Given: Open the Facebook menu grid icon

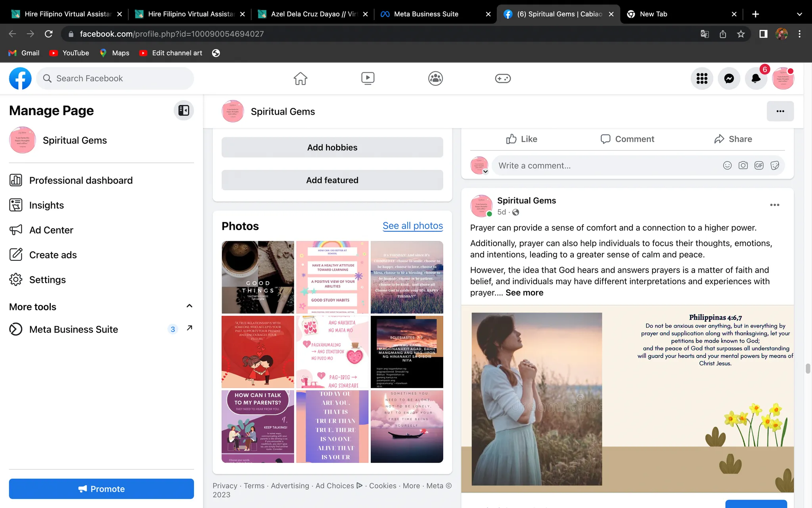Looking at the screenshot, I should click(x=702, y=79).
